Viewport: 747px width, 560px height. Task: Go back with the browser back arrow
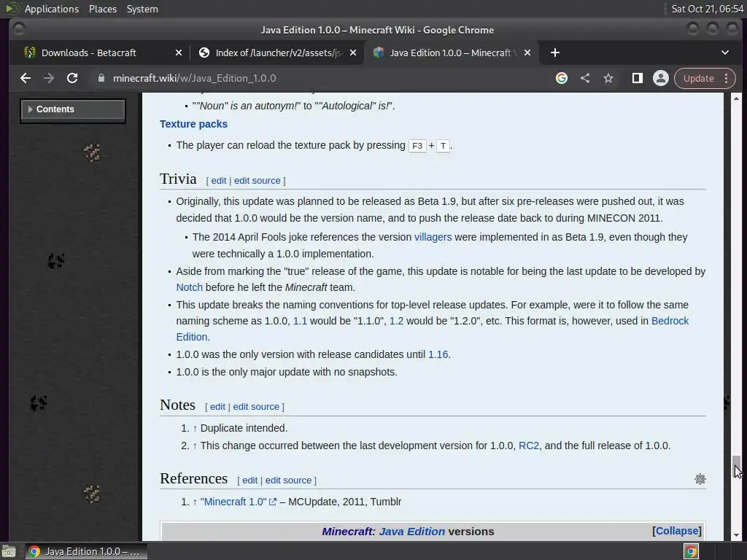[x=26, y=78]
